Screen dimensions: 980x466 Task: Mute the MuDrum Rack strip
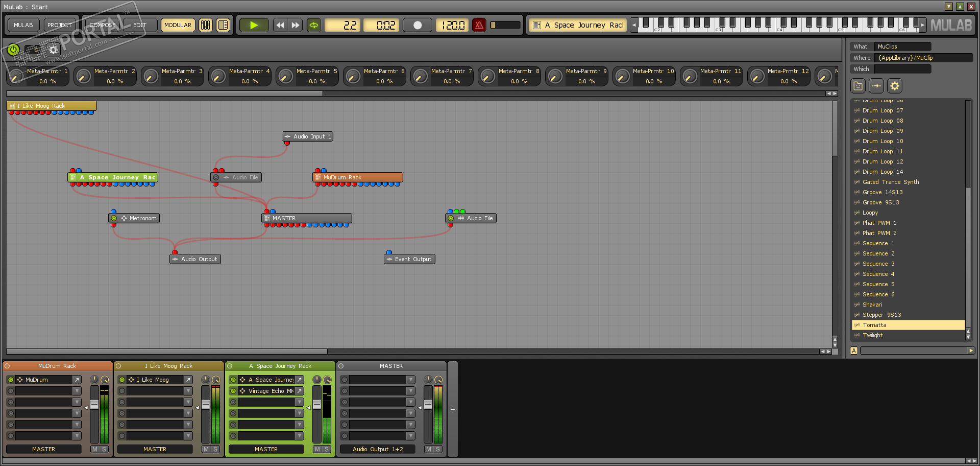coord(94,449)
